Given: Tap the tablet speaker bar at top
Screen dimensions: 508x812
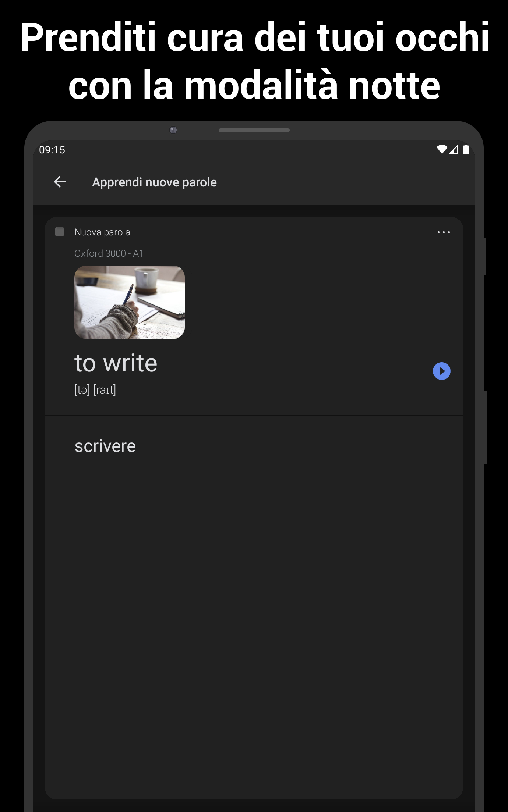Looking at the screenshot, I should (x=254, y=130).
